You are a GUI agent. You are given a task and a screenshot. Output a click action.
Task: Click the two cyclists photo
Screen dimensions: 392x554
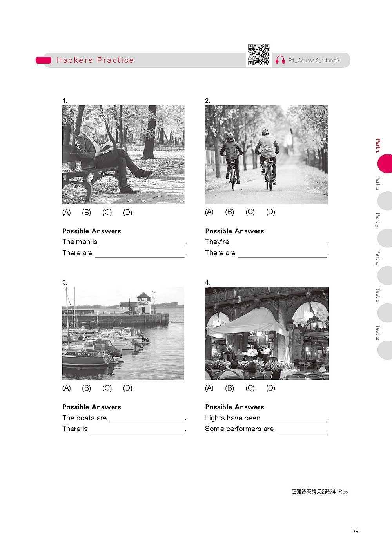[267, 154]
